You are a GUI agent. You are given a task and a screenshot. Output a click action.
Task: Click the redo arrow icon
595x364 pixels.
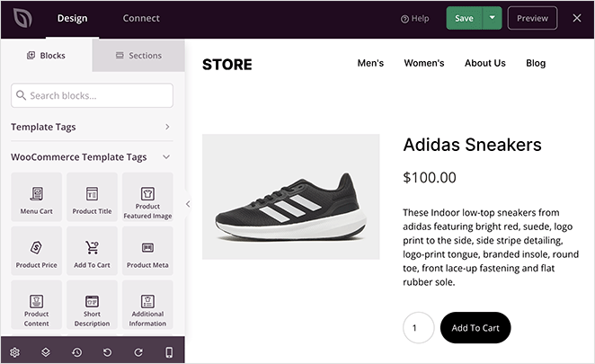click(x=138, y=352)
